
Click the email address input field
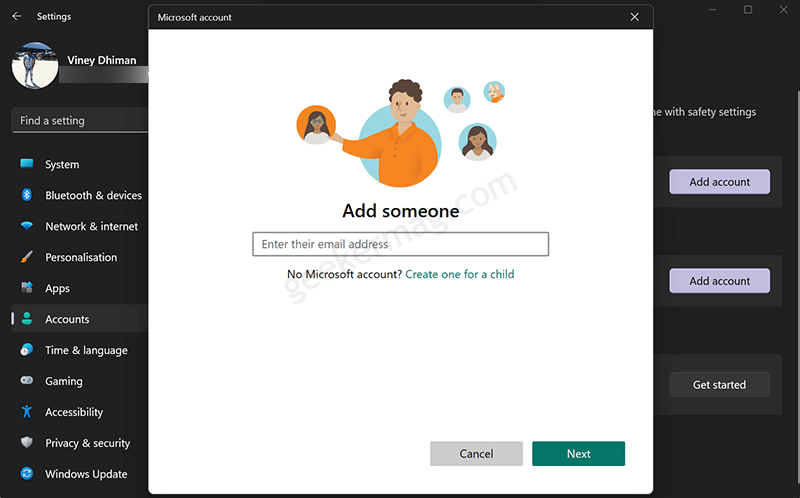(x=401, y=244)
